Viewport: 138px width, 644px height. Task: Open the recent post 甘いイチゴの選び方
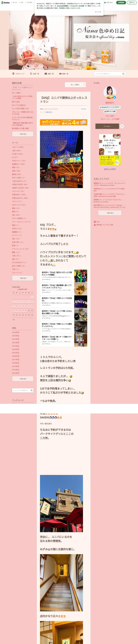(19, 105)
